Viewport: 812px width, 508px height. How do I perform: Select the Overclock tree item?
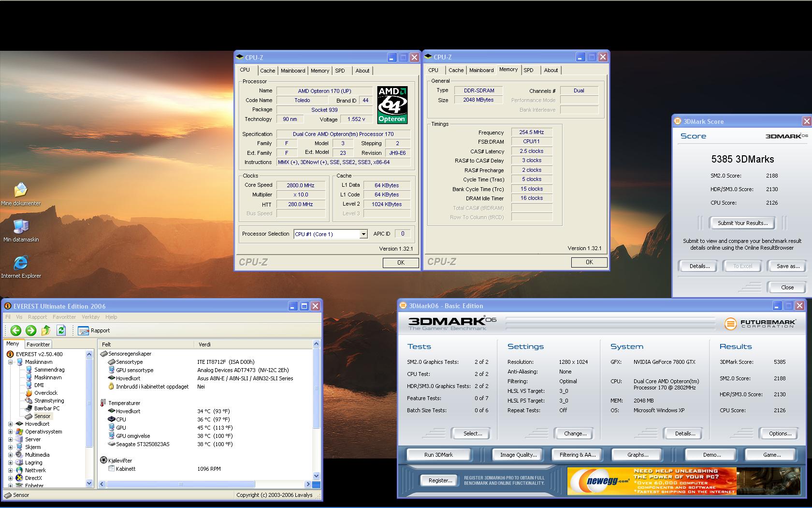(45, 393)
